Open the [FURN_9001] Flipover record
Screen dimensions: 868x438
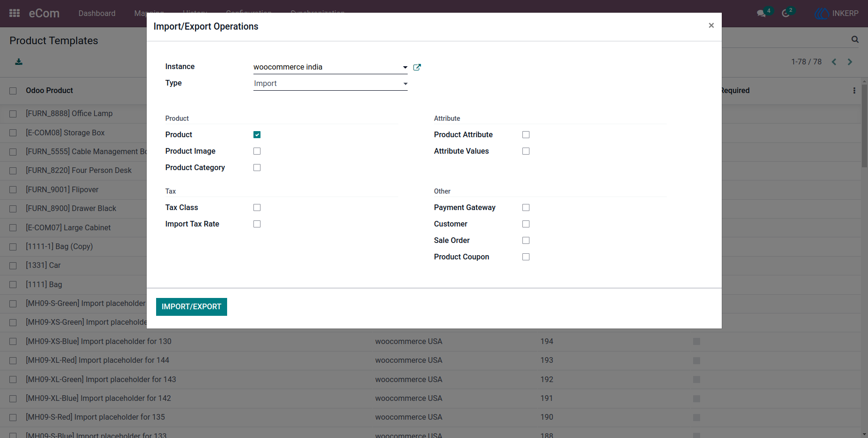point(62,189)
